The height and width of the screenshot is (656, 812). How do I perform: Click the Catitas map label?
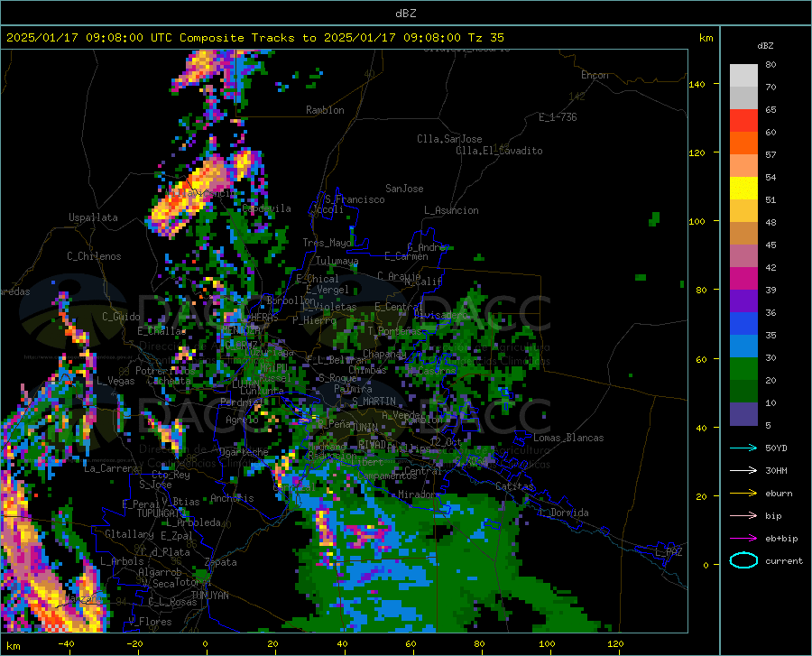(514, 486)
